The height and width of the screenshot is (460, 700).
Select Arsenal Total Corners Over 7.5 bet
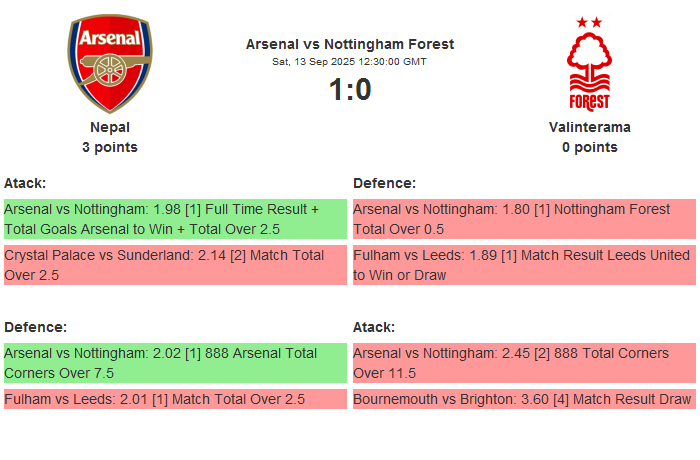(175, 363)
